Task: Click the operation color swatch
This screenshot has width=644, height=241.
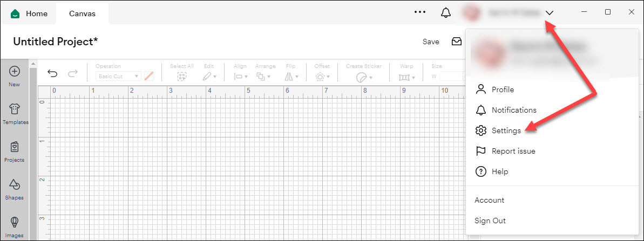Action: 149,76
